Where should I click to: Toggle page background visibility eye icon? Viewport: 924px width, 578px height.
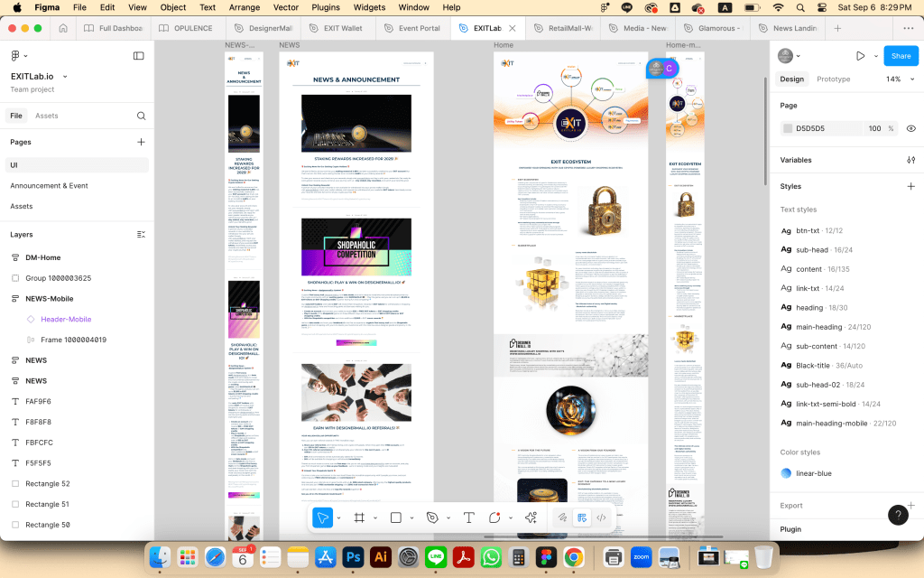910,128
